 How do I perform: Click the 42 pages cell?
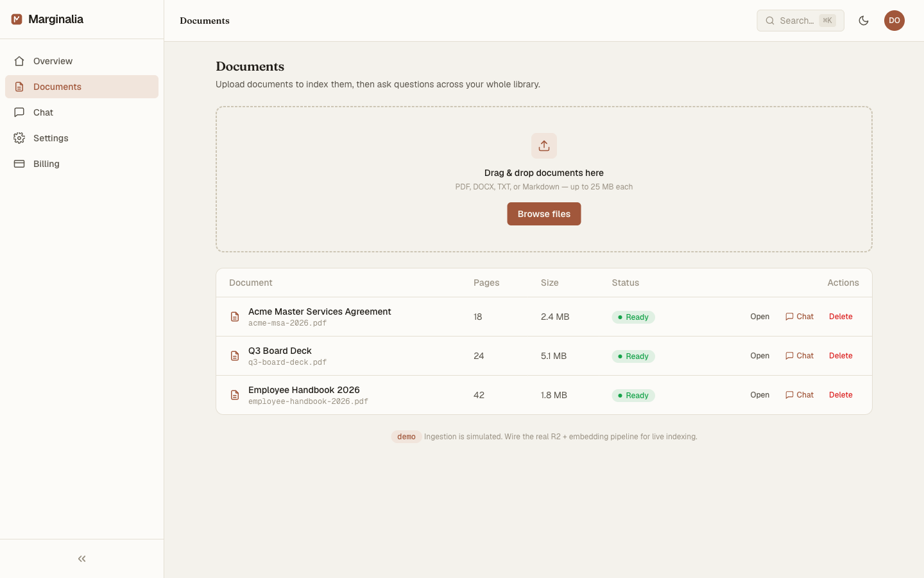pos(479,395)
